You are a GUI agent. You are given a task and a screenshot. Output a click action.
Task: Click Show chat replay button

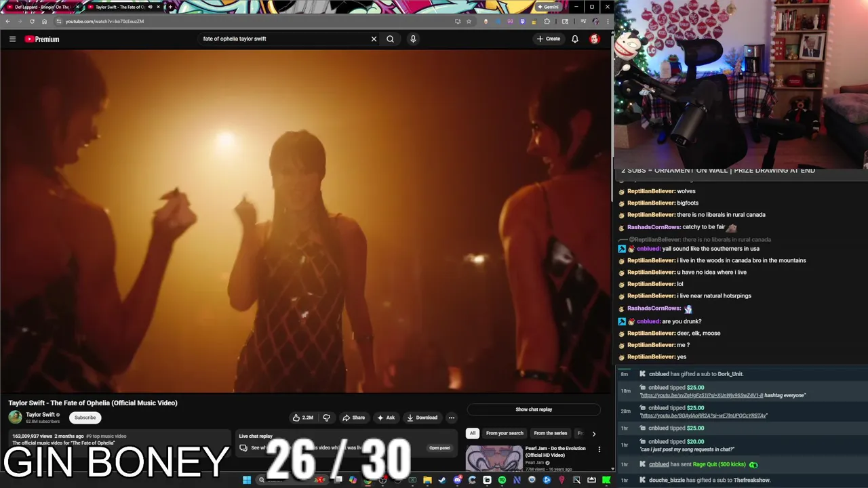point(534,409)
